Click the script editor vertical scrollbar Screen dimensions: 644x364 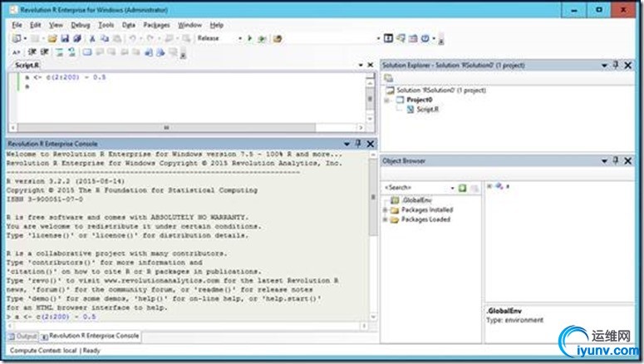coord(370,99)
